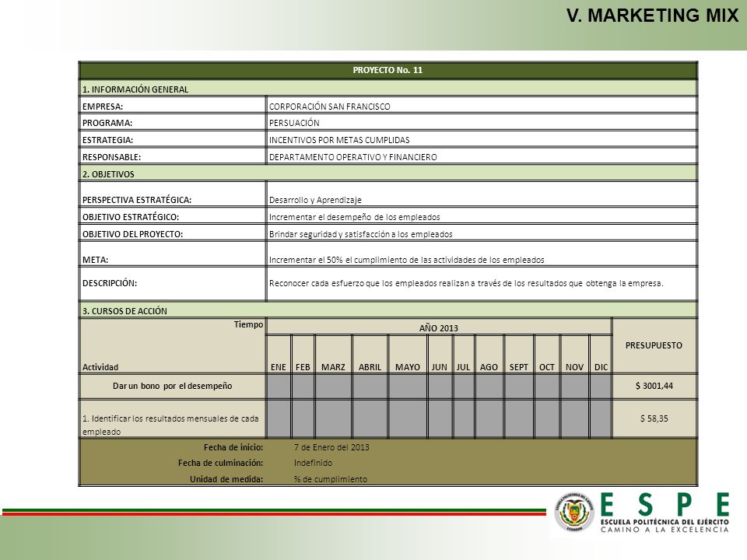Select the Incrementar el 50% meta text

406,260
